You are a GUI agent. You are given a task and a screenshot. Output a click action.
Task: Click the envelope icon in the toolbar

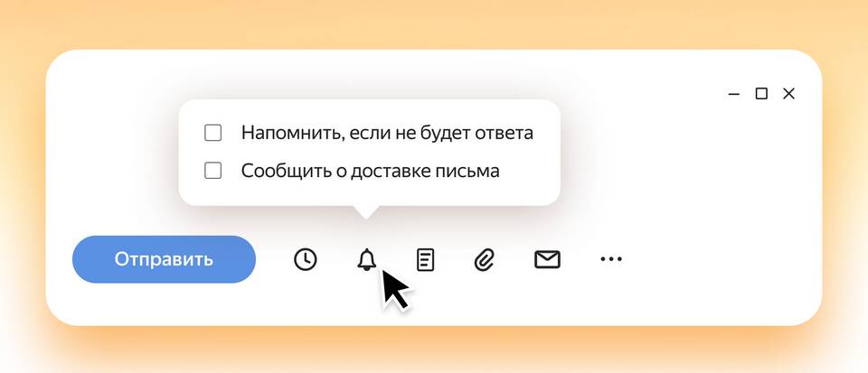548,259
